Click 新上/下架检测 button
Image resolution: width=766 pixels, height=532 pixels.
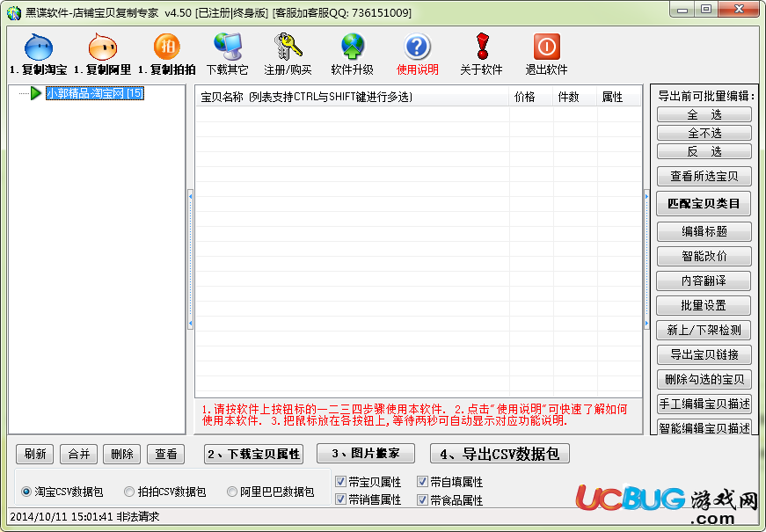tap(704, 331)
